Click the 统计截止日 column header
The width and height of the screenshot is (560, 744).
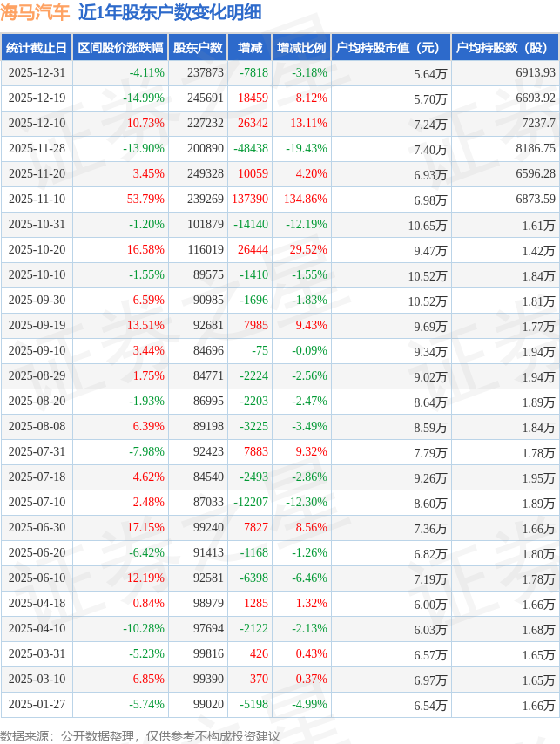click(35, 48)
